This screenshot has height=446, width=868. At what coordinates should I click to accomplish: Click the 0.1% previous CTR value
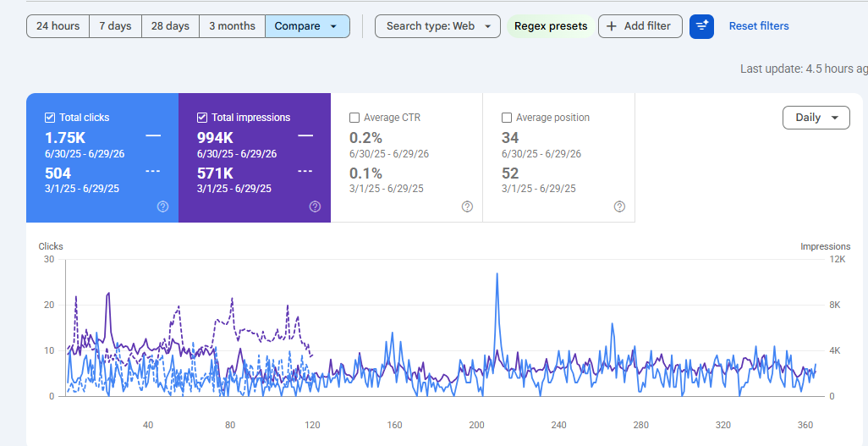point(366,173)
